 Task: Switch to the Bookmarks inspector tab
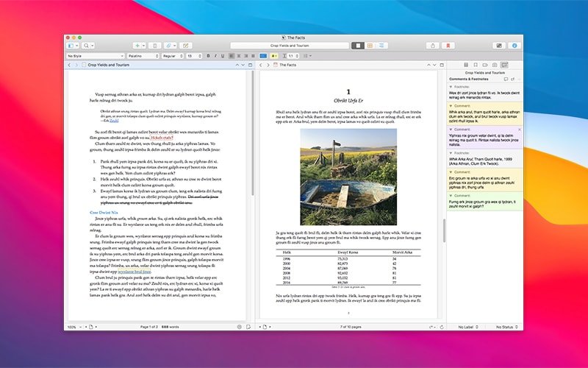[x=476, y=65]
